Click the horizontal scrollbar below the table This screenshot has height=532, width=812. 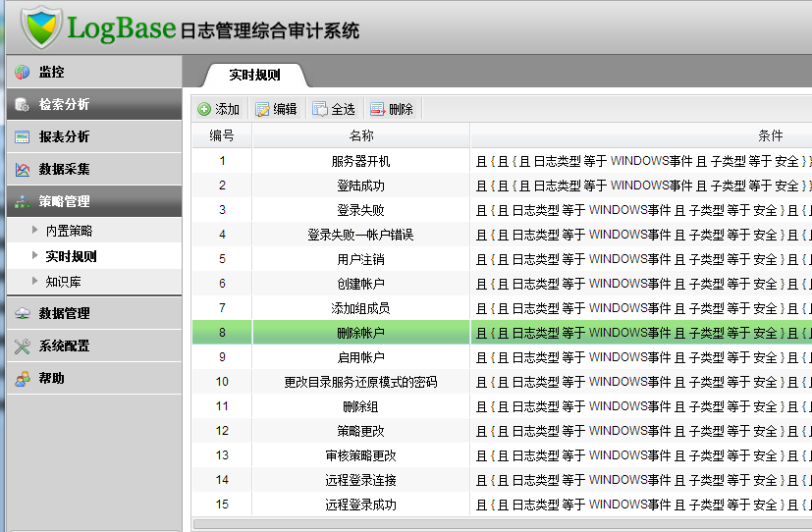coord(503,524)
